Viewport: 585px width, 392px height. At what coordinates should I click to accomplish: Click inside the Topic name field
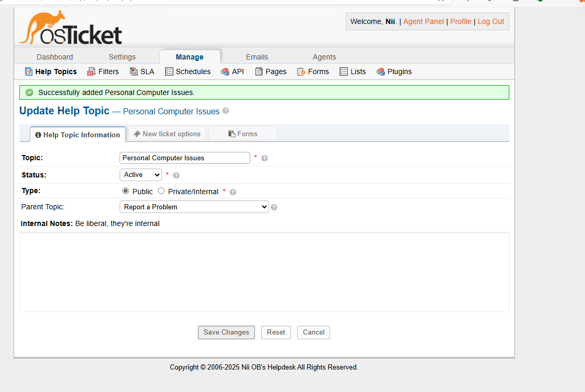click(184, 158)
